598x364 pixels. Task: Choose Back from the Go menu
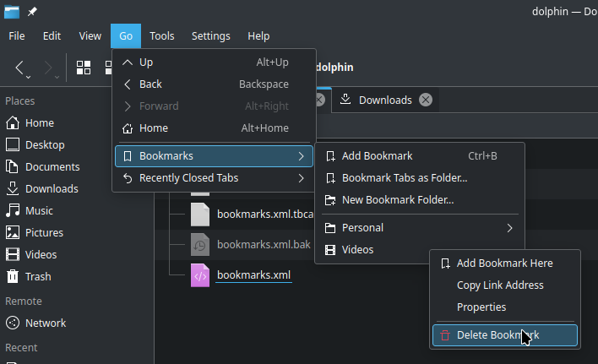[214, 84]
